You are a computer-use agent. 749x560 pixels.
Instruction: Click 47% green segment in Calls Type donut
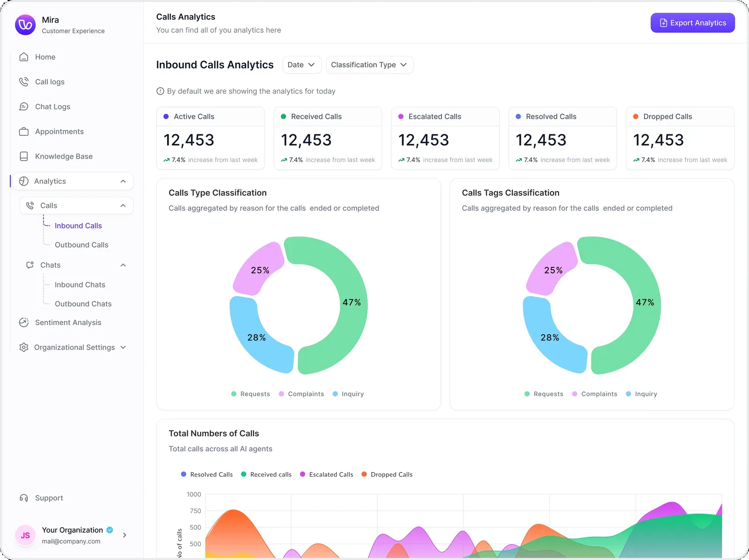tap(352, 302)
